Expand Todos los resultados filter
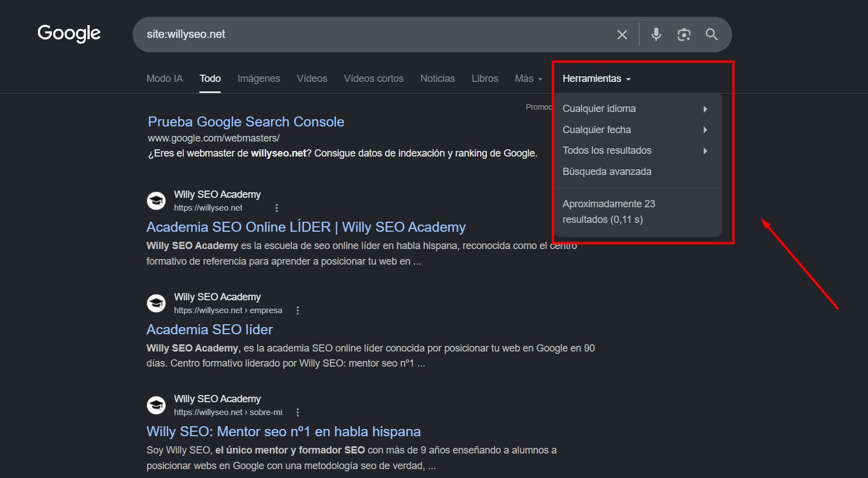 (638, 150)
